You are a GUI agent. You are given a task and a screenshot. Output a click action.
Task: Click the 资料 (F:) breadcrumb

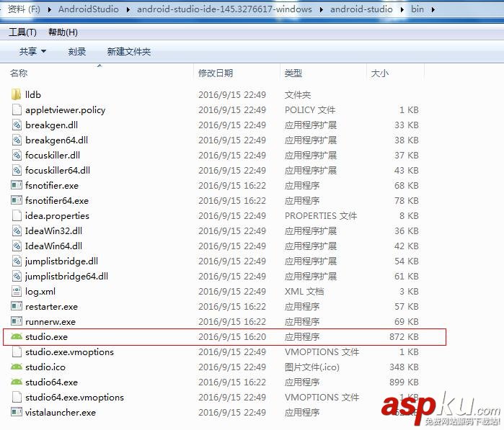(x=24, y=9)
